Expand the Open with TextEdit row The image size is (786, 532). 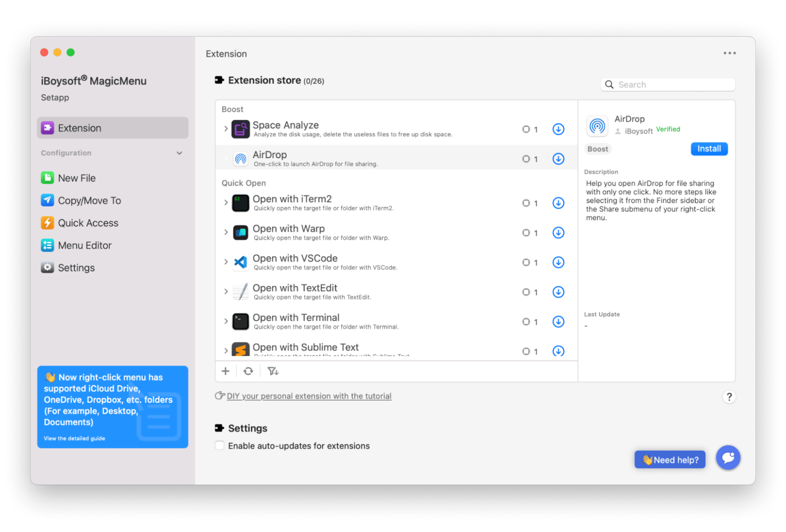coord(226,292)
